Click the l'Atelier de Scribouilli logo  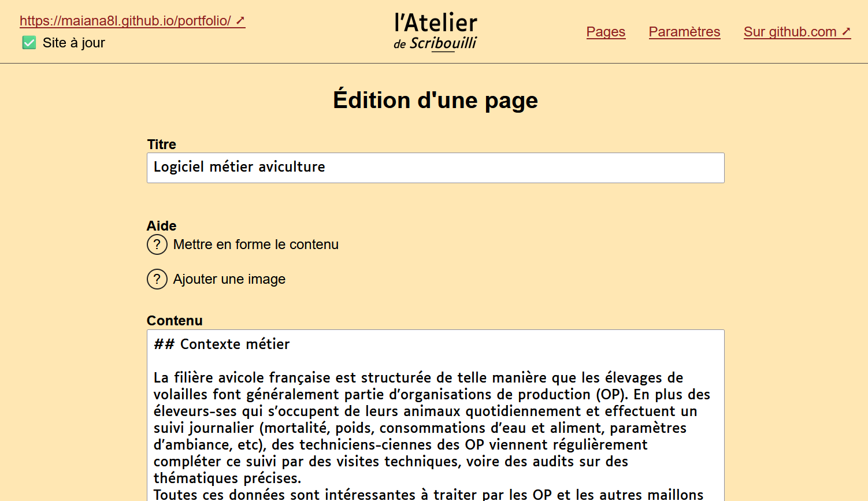[436, 32]
